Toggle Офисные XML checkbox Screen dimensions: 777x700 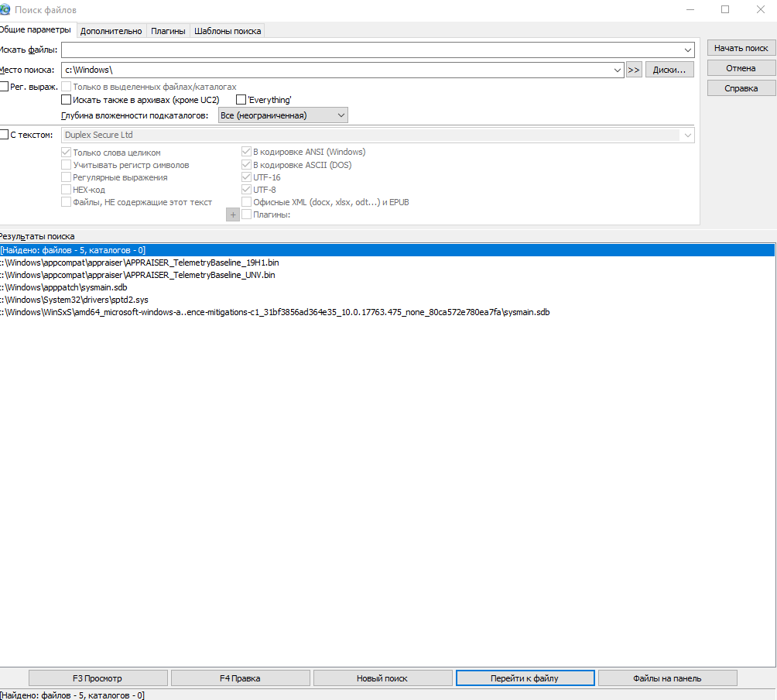click(246, 202)
